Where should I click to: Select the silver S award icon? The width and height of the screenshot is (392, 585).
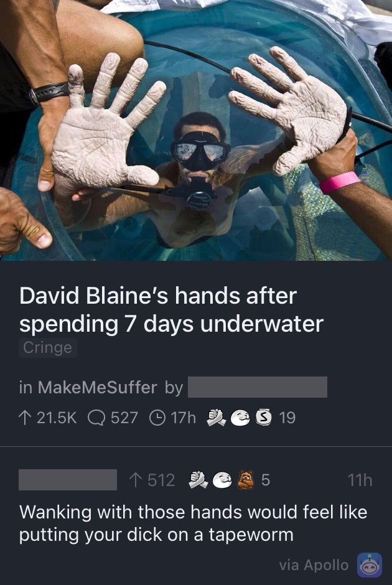(x=263, y=418)
